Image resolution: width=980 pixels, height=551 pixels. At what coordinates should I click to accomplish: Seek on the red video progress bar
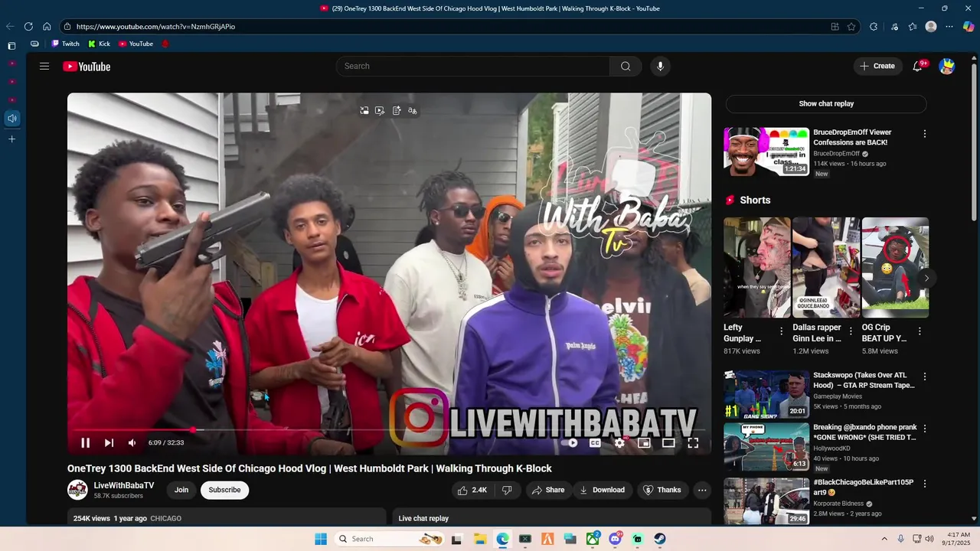pyautogui.click(x=389, y=430)
